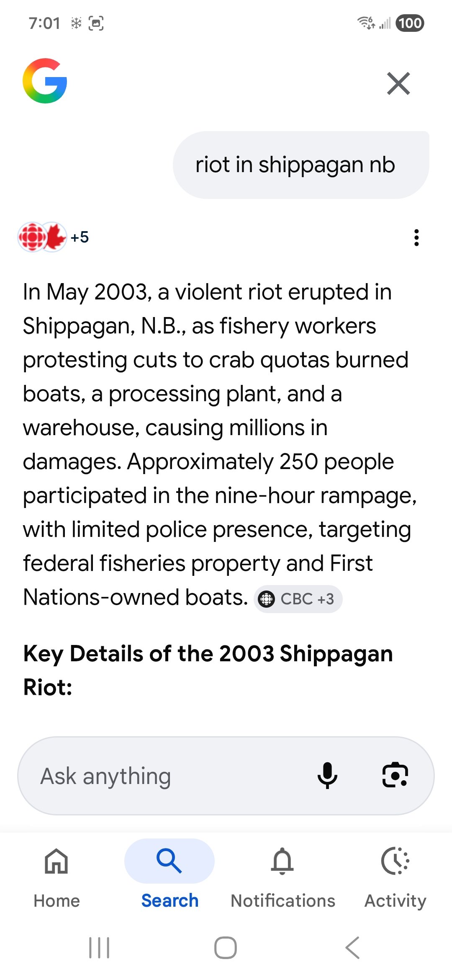This screenshot has height=980, width=452.
Task: Show the +5 additional sources
Action: 80,237
